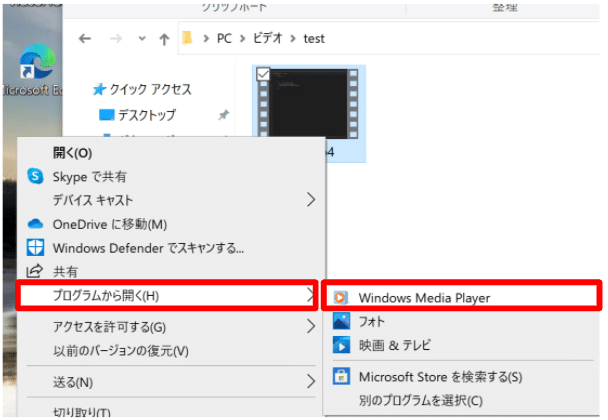Click the Microsoft Store icon
The image size is (608, 420).
342,376
